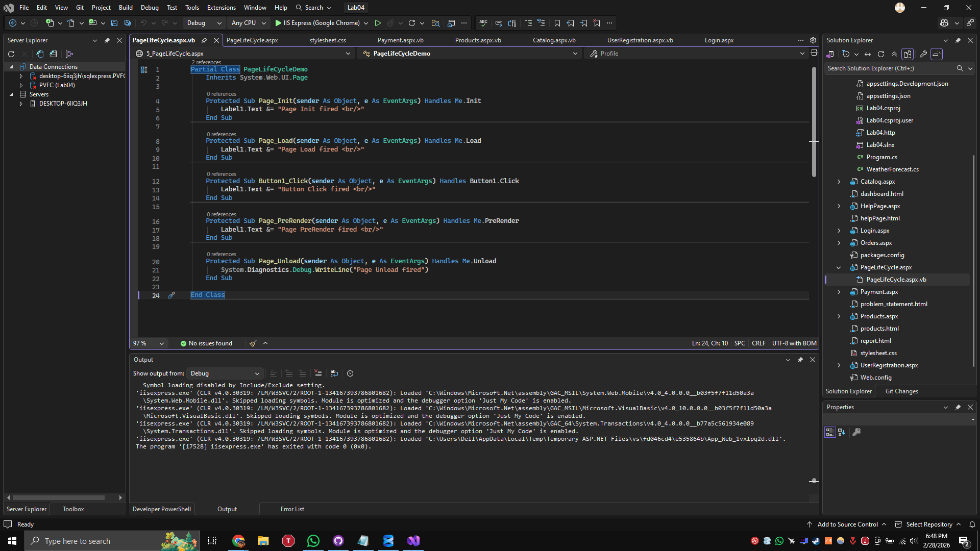Toggle word wrap in the Output window
The height and width of the screenshot is (551, 980).
coord(334,373)
